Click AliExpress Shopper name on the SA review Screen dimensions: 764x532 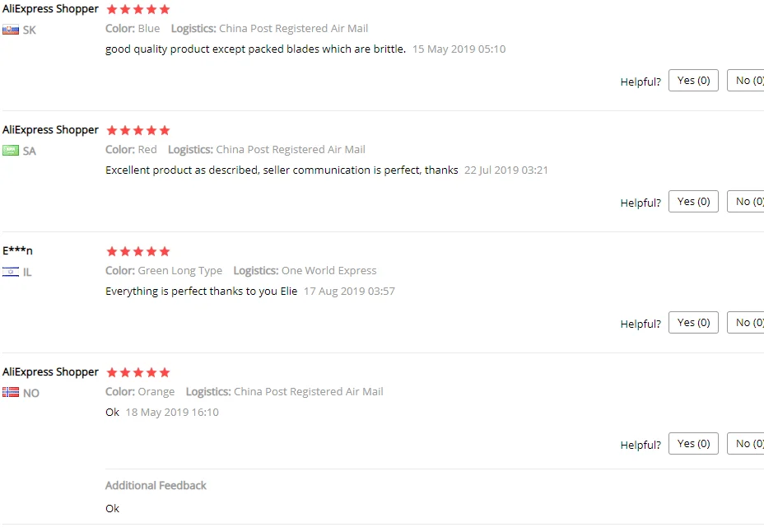(x=50, y=130)
